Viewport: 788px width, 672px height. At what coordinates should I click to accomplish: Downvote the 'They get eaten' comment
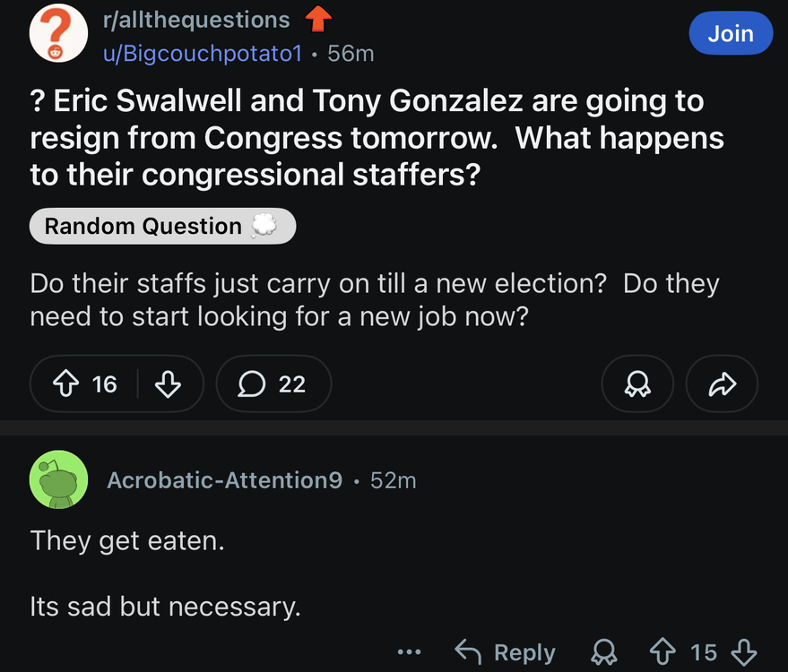(x=744, y=651)
